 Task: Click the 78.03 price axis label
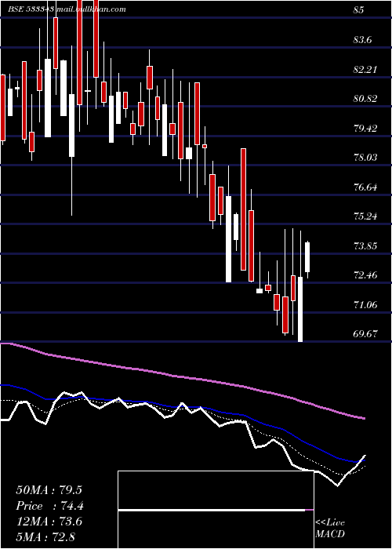point(366,158)
